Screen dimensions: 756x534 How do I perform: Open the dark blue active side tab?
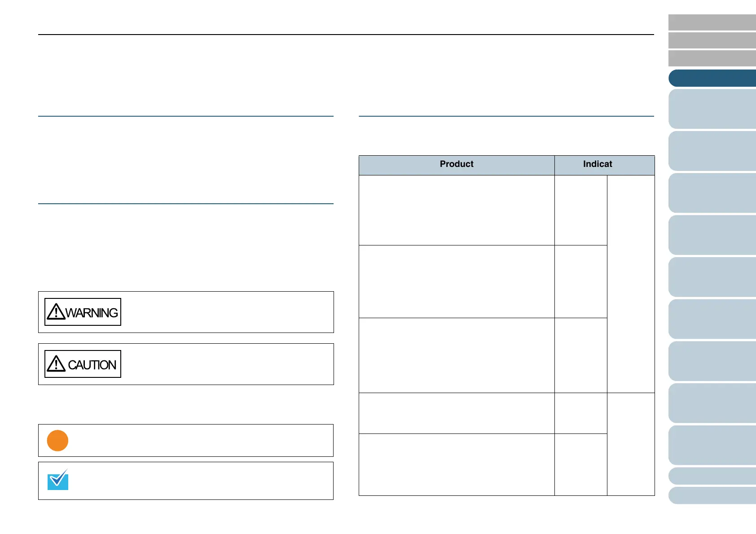(x=712, y=78)
